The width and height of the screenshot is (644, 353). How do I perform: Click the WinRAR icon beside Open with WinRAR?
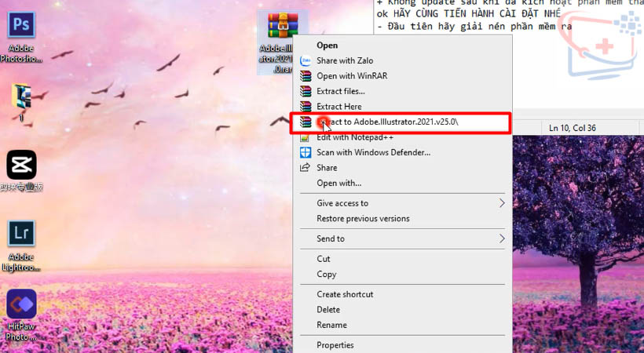pyautogui.click(x=306, y=76)
